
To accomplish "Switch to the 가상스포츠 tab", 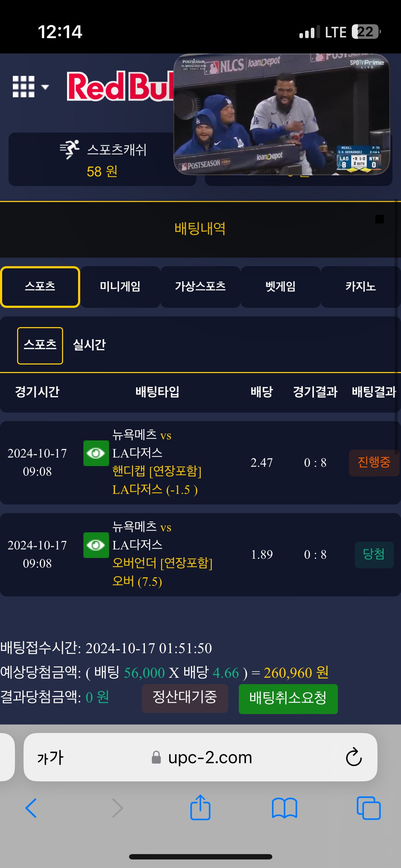I will coord(200,287).
